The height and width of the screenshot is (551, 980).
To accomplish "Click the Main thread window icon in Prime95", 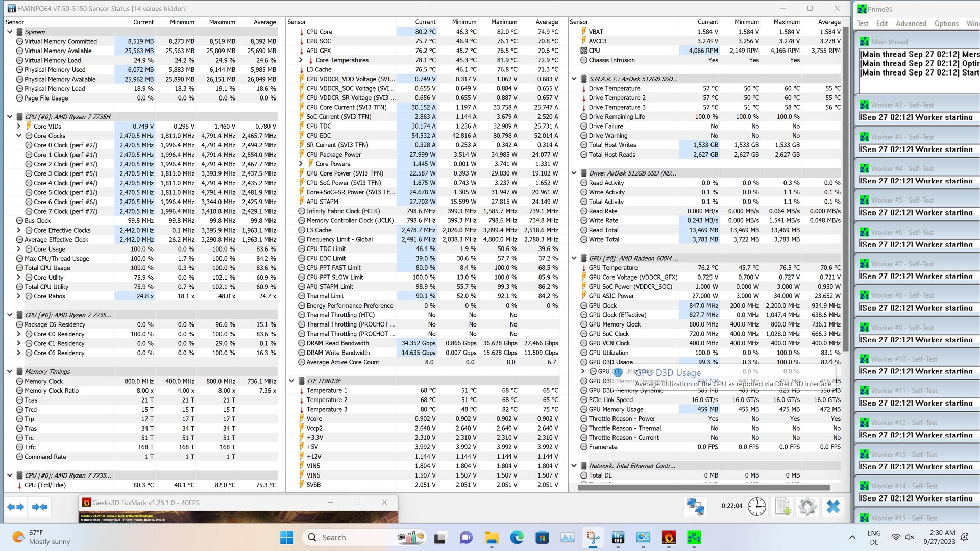I will 864,41.
